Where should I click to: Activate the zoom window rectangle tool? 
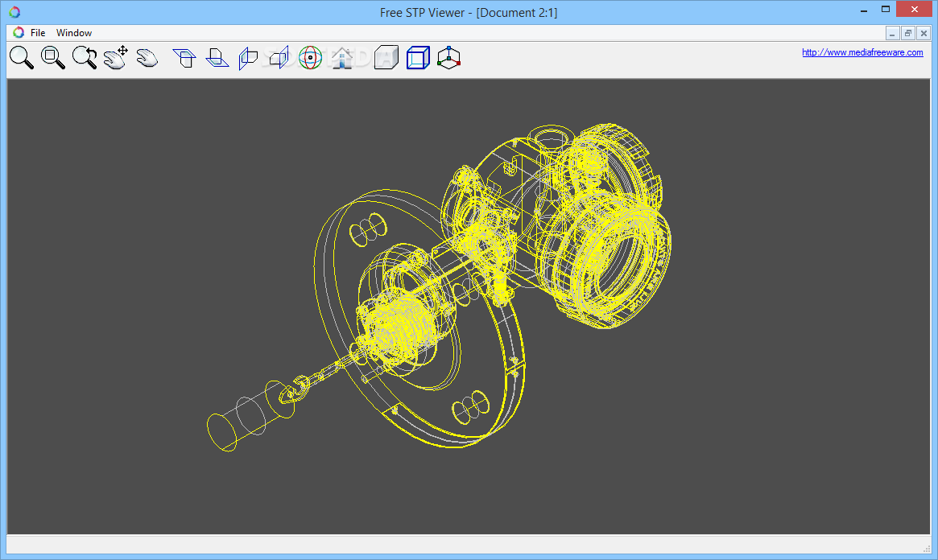(x=52, y=58)
